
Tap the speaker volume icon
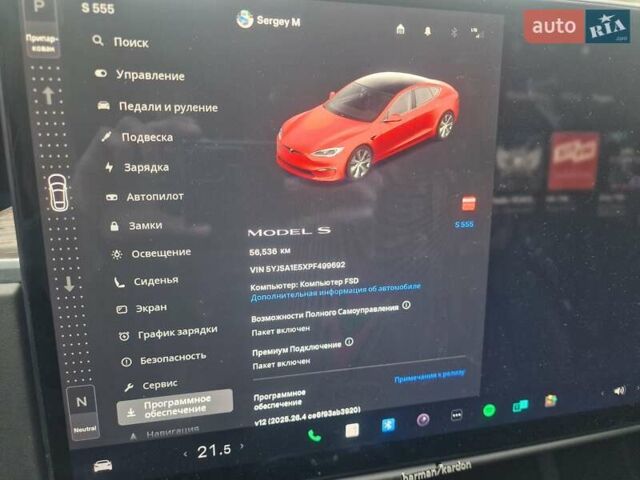[x=619, y=390]
